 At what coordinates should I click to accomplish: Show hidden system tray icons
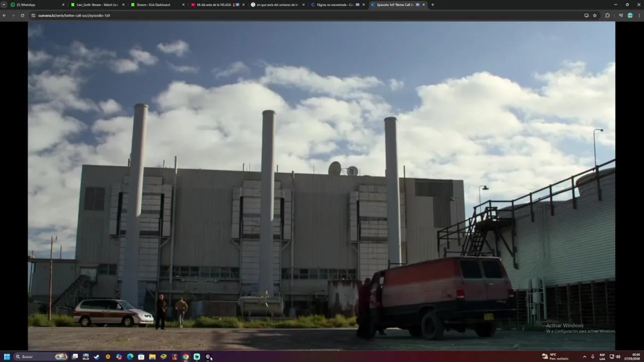click(x=584, y=356)
